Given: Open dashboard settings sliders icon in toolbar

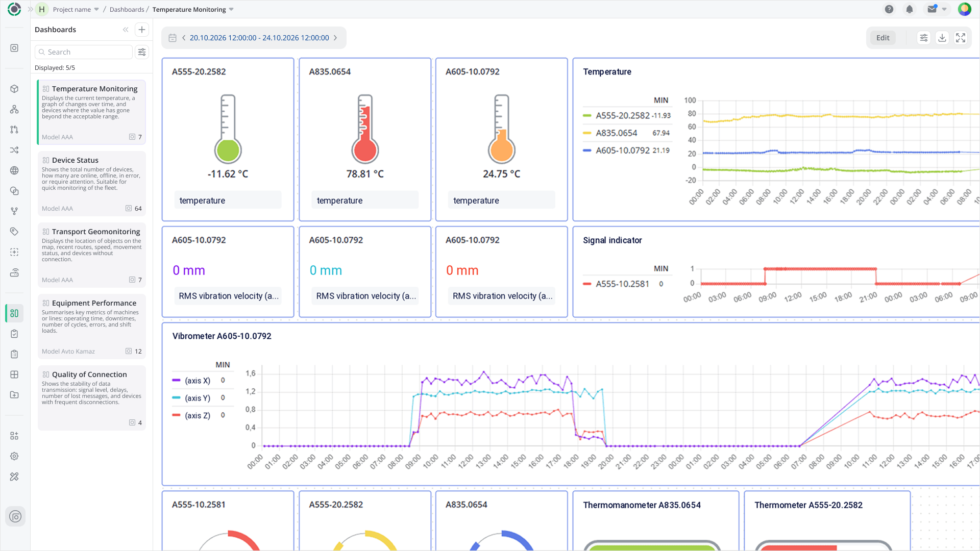Looking at the screenshot, I should coord(924,38).
